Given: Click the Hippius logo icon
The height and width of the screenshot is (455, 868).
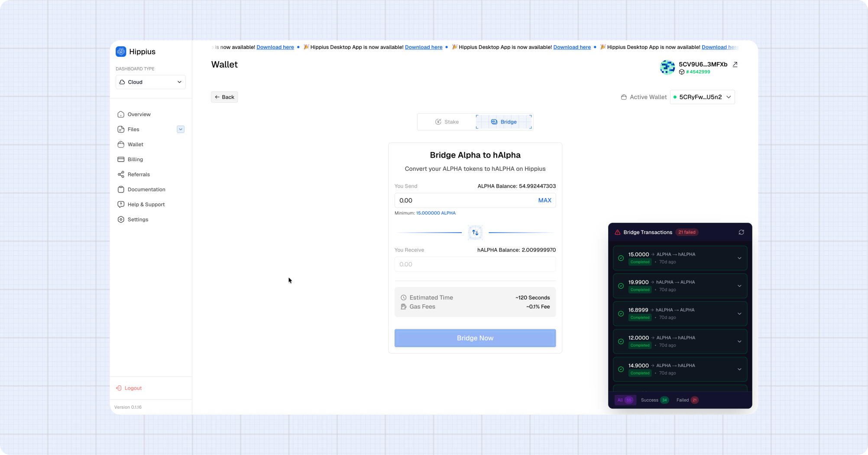Looking at the screenshot, I should pos(121,52).
